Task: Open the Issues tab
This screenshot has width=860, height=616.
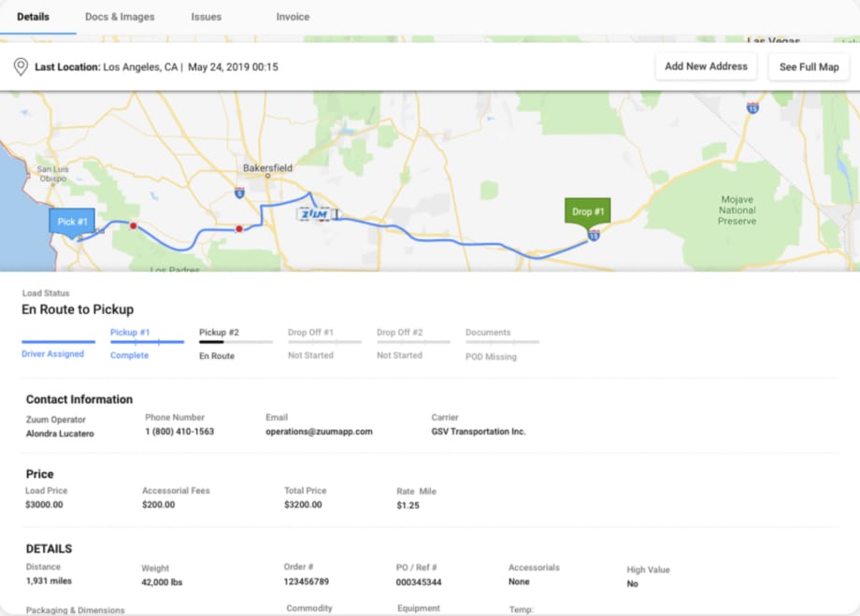Action: pyautogui.click(x=206, y=16)
